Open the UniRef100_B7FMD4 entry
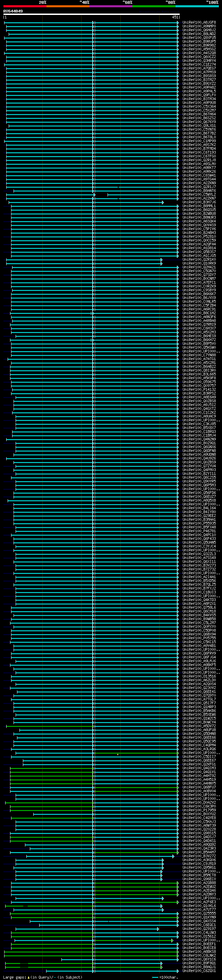 (199, 149)
